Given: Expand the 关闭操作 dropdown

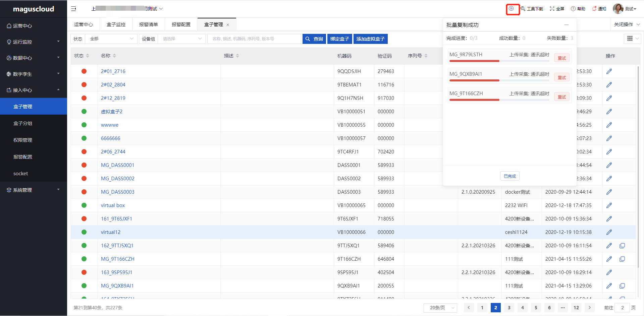Looking at the screenshot, I should [x=627, y=24].
